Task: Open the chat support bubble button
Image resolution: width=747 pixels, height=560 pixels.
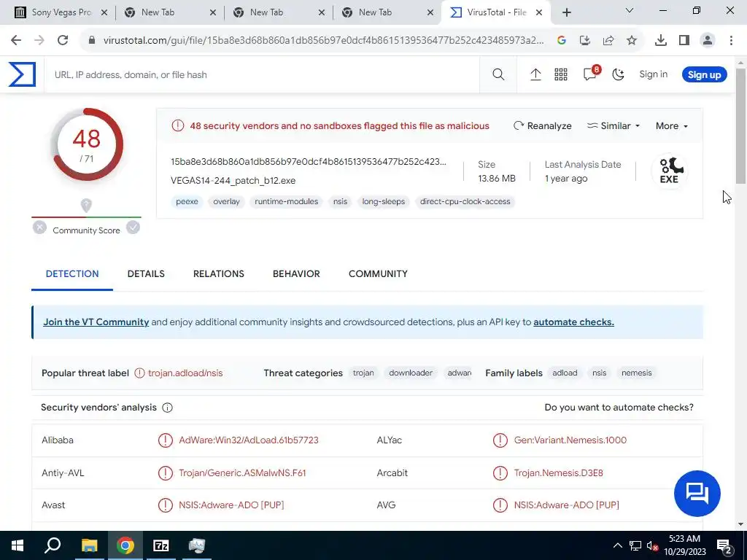Action: [x=697, y=494]
